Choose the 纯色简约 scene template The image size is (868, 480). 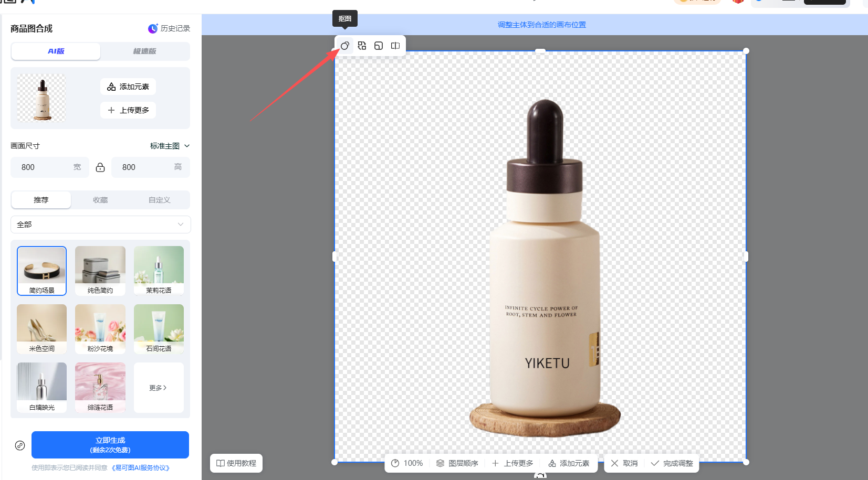tap(100, 271)
